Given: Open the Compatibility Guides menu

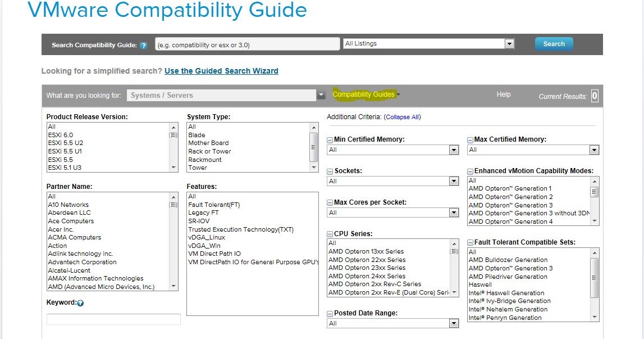Looking at the screenshot, I should [364, 94].
